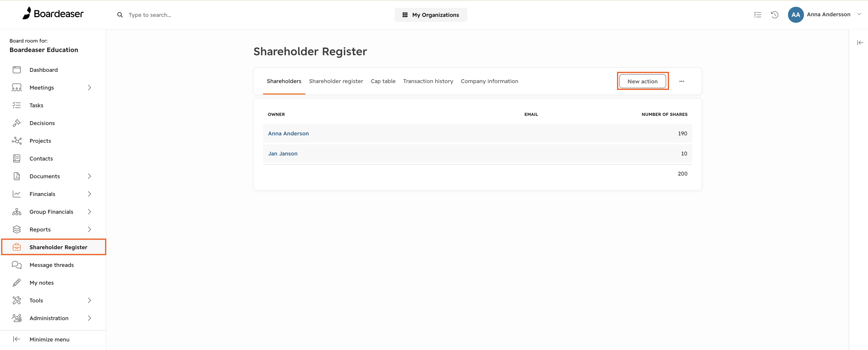Click the Administration users icon

[x=17, y=318]
